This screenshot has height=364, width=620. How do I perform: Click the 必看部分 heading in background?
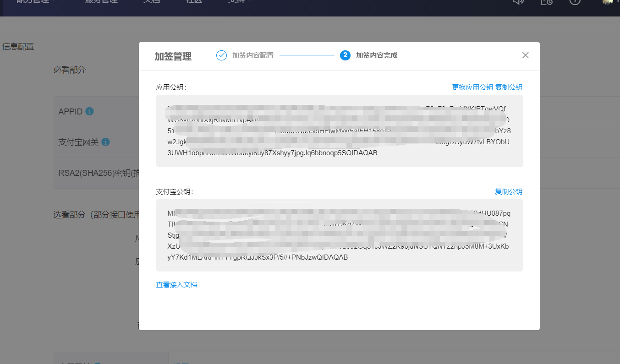click(69, 70)
